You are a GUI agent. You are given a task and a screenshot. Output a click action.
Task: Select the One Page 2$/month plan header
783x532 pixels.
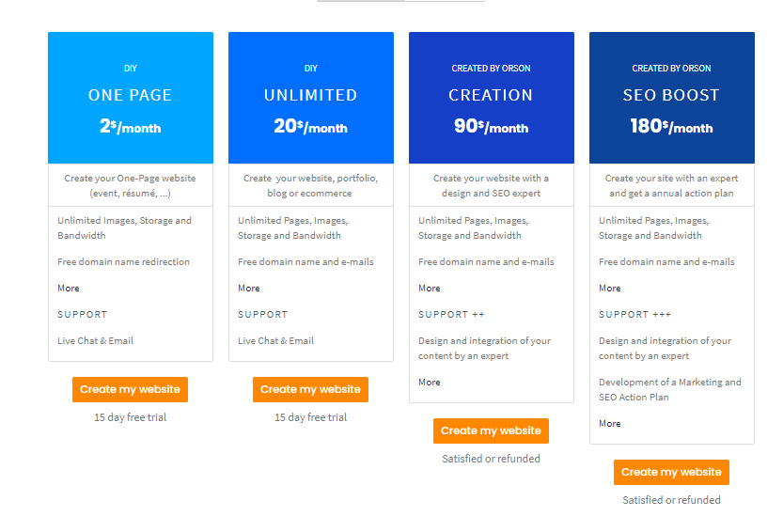(130, 98)
